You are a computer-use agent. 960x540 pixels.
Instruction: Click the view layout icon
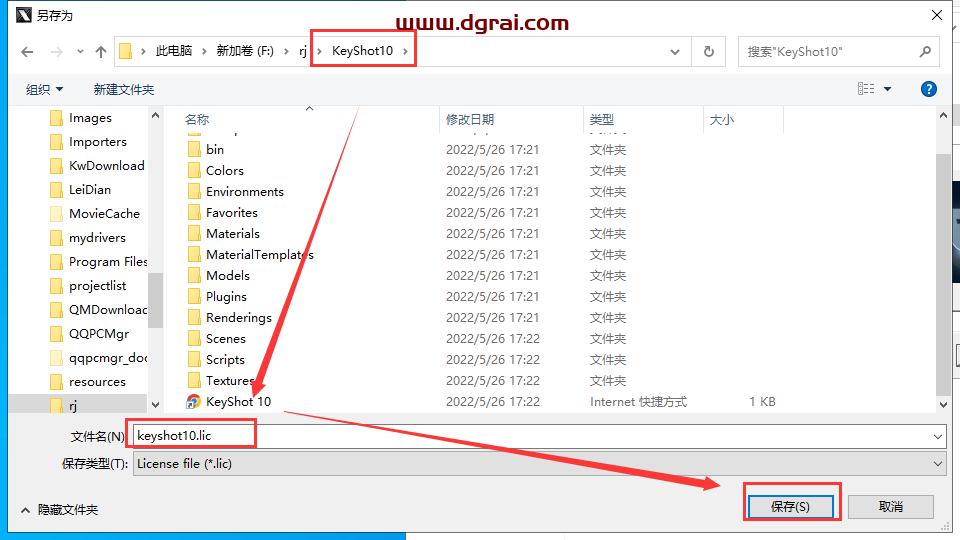point(866,89)
